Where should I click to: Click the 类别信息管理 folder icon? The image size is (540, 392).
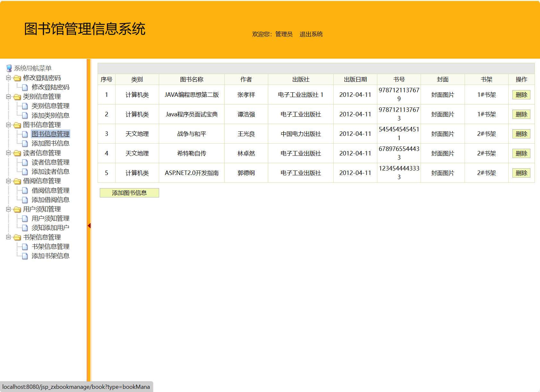coord(17,96)
